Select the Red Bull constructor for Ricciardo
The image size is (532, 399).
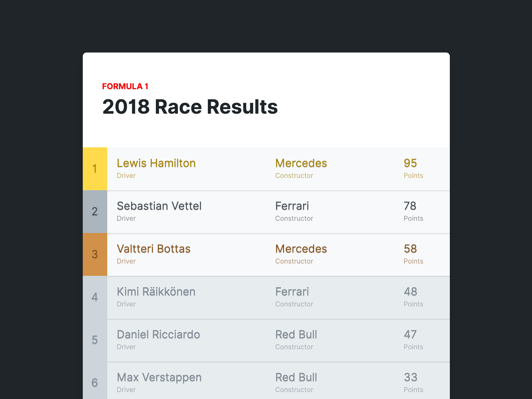point(296,335)
